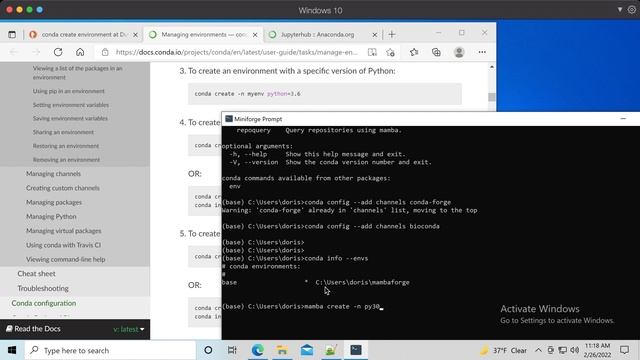640x360 pixels.
Task: Add this page to favorites
Action: coord(391,52)
